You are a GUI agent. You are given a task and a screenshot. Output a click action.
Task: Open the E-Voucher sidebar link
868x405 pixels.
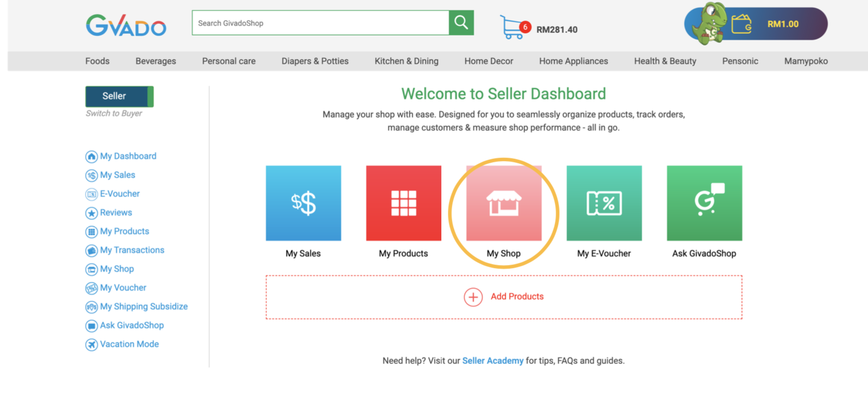coord(120,194)
